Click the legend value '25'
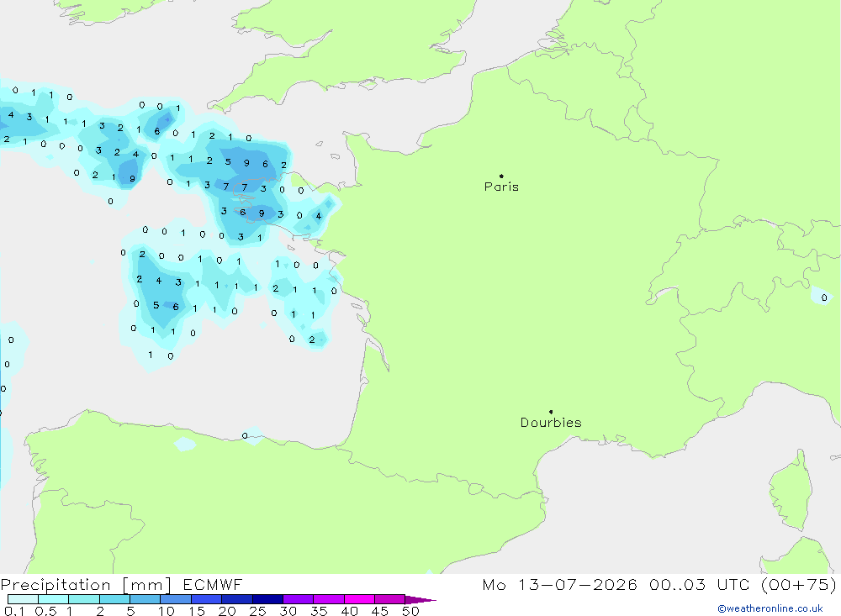Viewport: 841px width, 616px height. (x=257, y=611)
